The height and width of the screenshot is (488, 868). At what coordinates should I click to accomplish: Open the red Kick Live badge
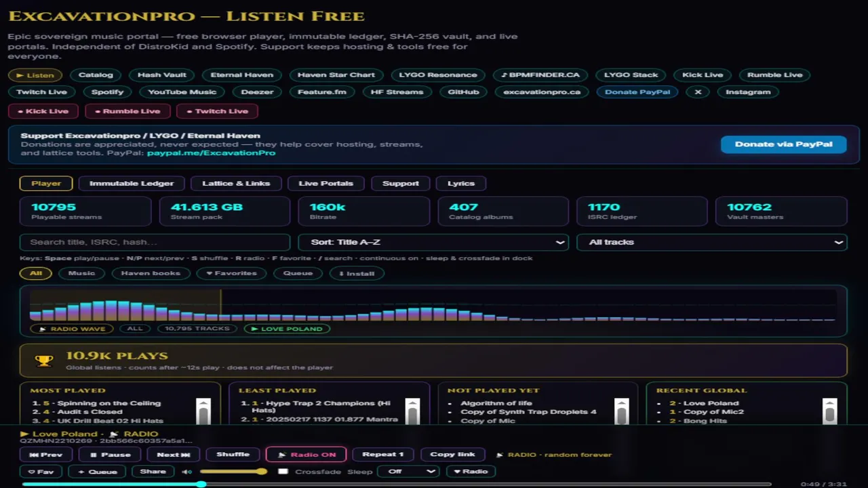click(43, 111)
